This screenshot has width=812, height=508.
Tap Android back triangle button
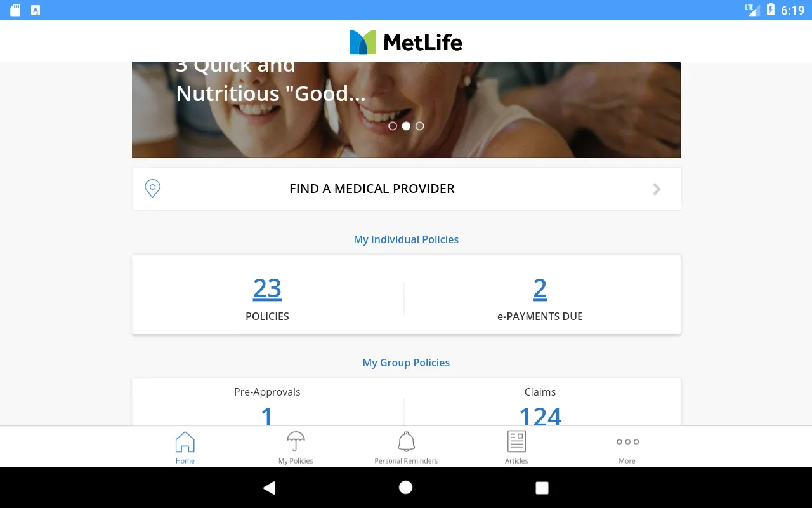click(270, 488)
